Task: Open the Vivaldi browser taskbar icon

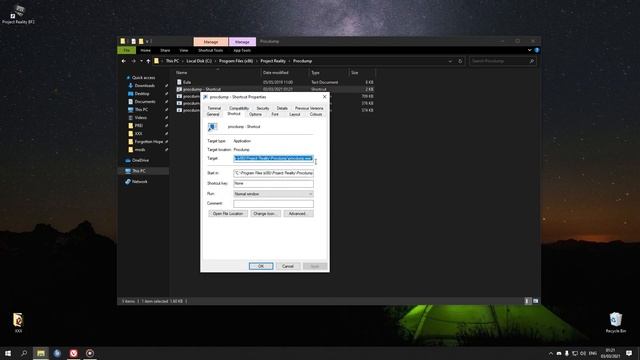Action: [73, 353]
